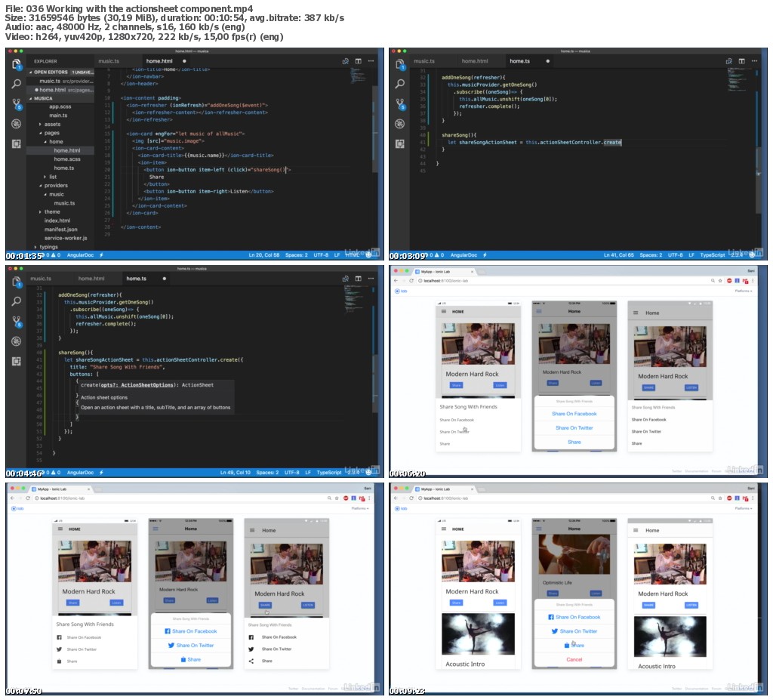This screenshot has width=773, height=700.
Task: Click Share On Facebook, middle phone, 00:06:20 frame
Action: pyautogui.click(x=574, y=414)
